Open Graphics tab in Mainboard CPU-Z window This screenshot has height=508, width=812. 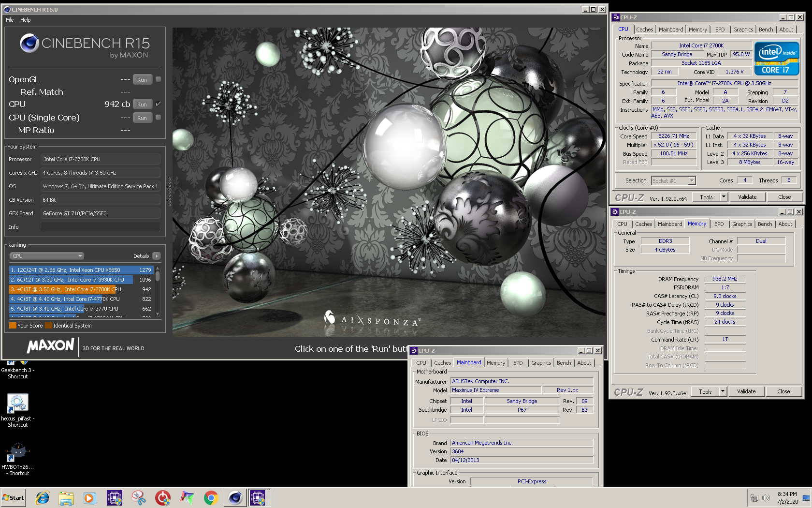pos(541,363)
